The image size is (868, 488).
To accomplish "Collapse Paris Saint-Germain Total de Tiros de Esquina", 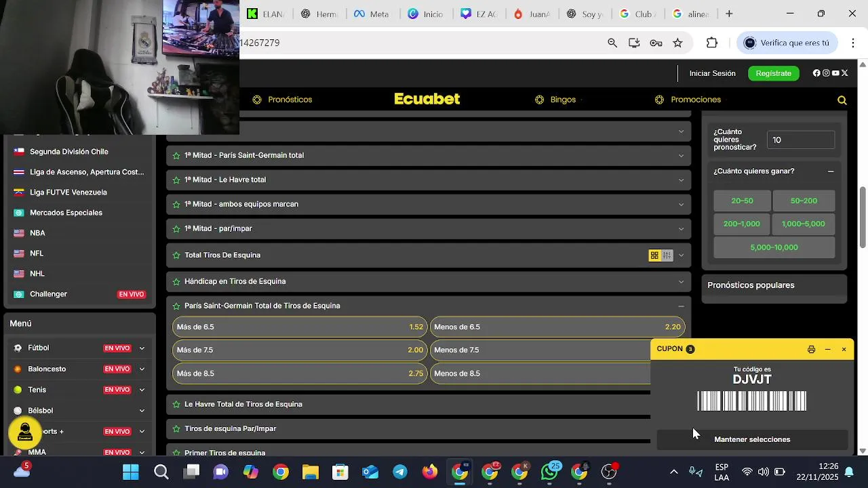I will 681,306.
